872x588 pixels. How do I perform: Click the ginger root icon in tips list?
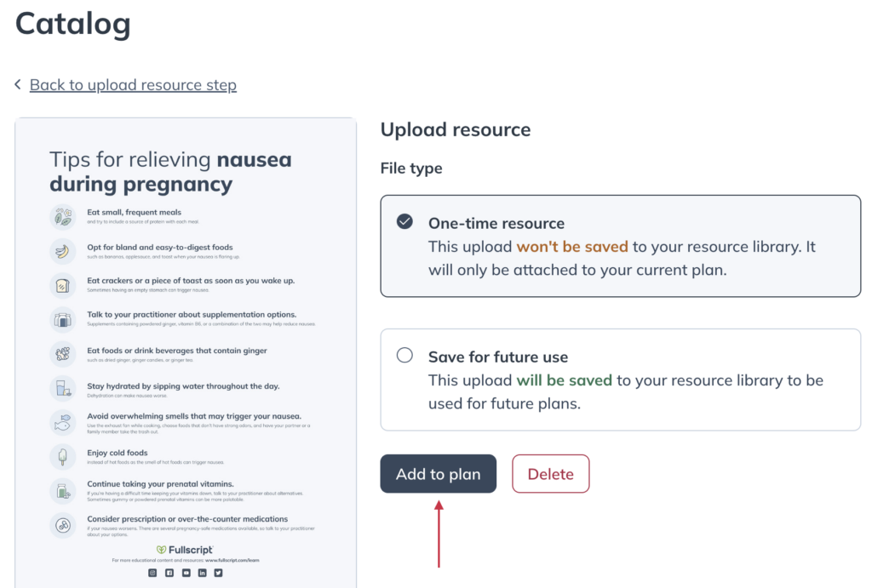[x=62, y=353]
